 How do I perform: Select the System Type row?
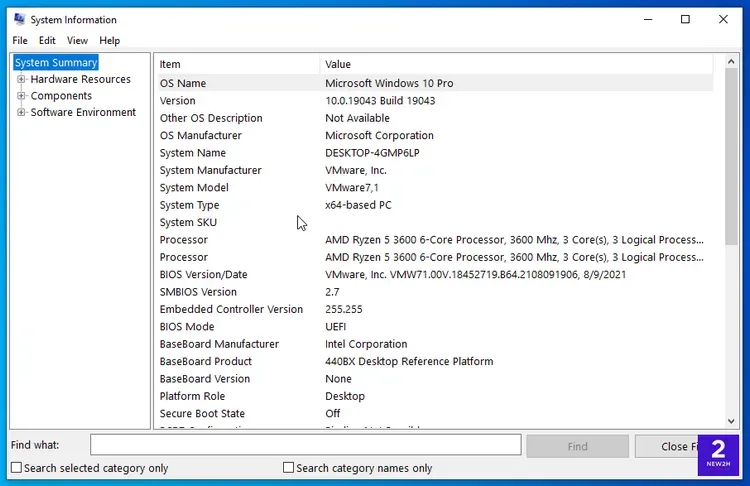coord(435,205)
